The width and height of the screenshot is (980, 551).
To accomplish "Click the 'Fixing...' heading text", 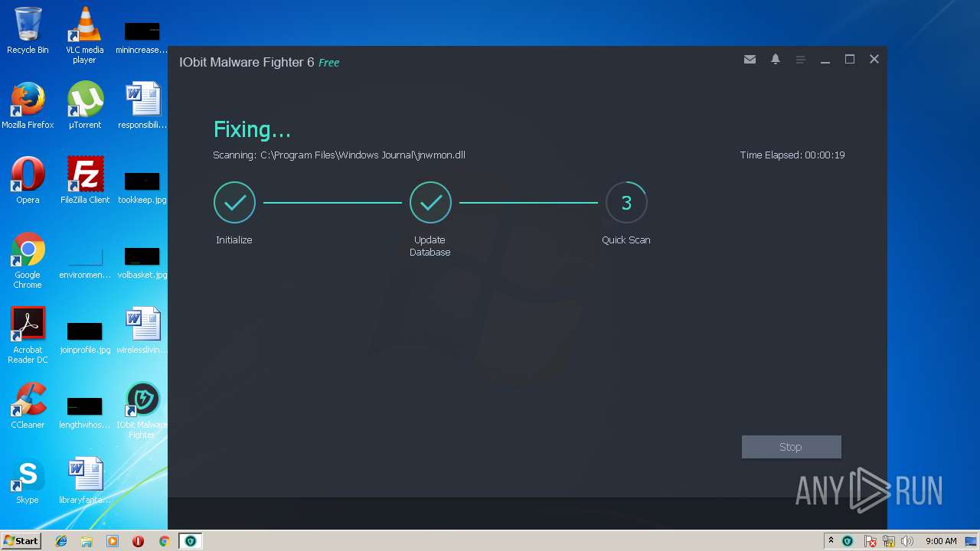I will click(252, 129).
